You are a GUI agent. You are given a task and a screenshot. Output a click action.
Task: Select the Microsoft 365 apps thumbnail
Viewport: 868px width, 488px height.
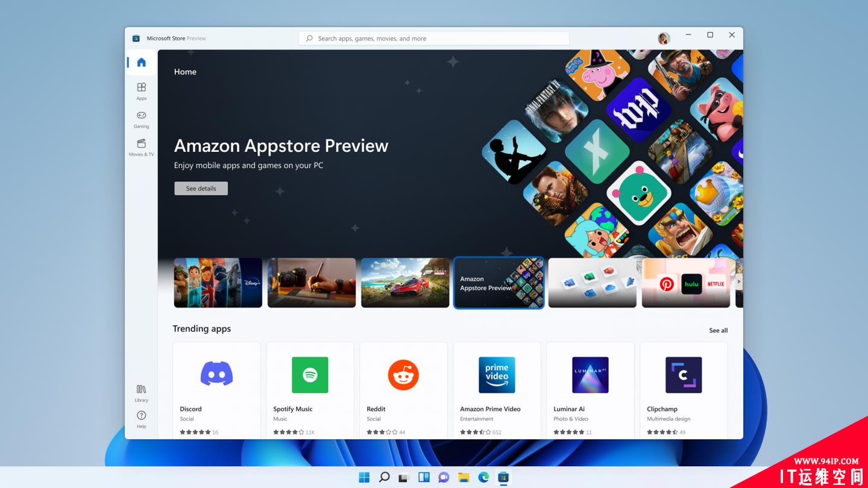(x=593, y=283)
